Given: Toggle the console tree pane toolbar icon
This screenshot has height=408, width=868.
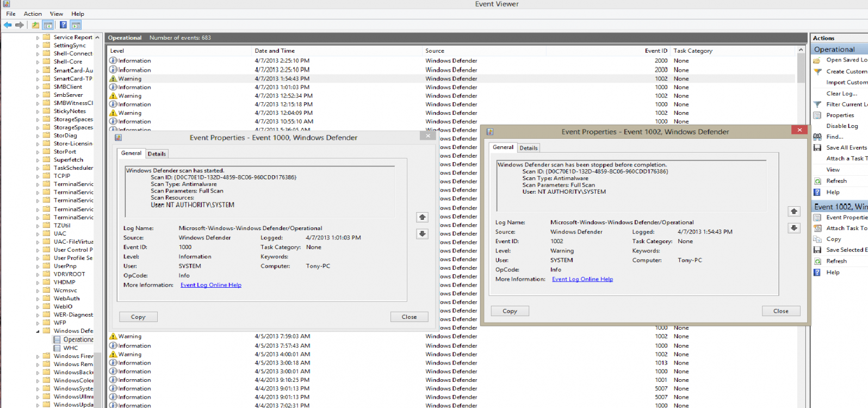Looking at the screenshot, I should (48, 25).
